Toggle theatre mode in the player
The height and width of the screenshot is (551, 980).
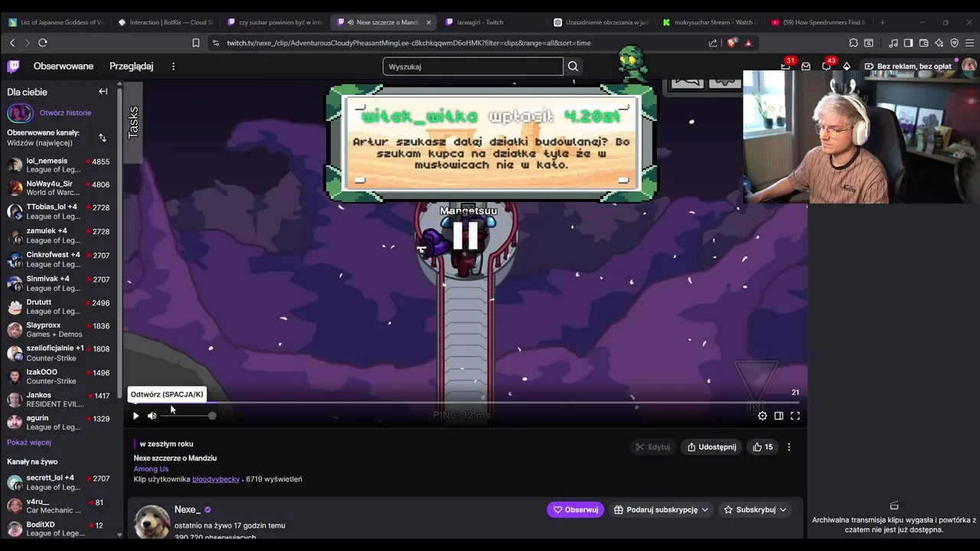point(779,416)
